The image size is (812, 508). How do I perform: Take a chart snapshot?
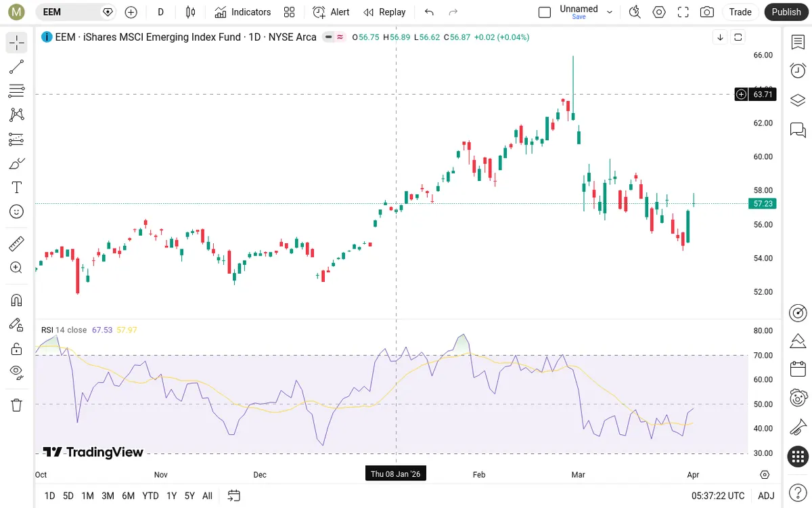tap(707, 12)
